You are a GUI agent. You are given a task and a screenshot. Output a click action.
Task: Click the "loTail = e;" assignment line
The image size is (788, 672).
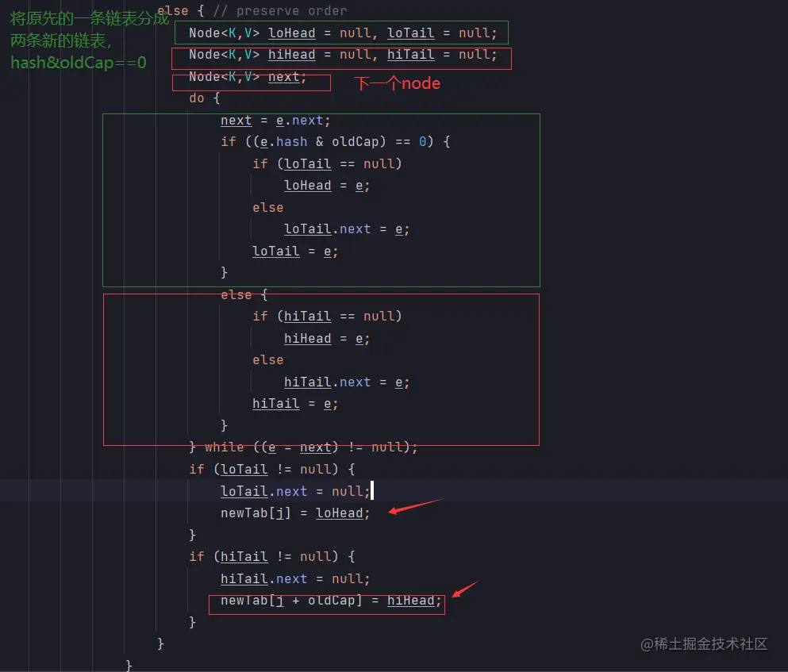(295, 252)
